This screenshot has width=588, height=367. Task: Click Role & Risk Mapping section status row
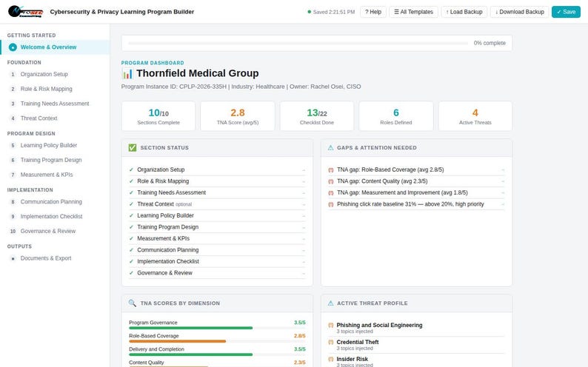coord(217,181)
